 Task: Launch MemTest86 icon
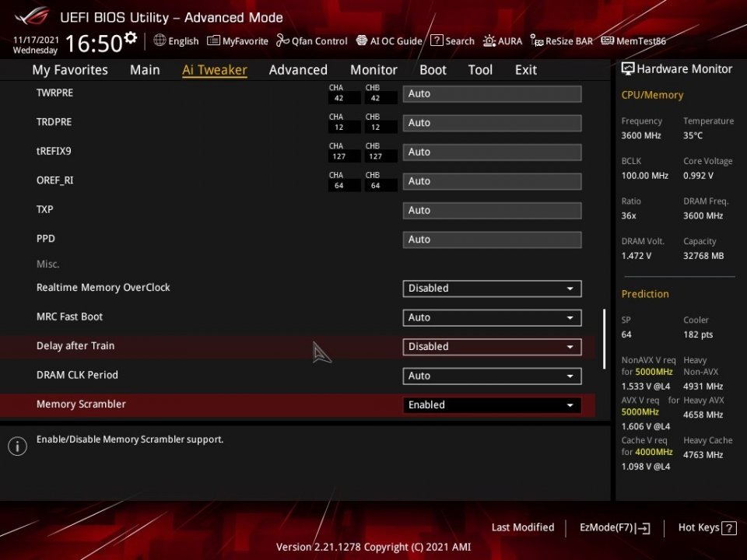tap(608, 41)
